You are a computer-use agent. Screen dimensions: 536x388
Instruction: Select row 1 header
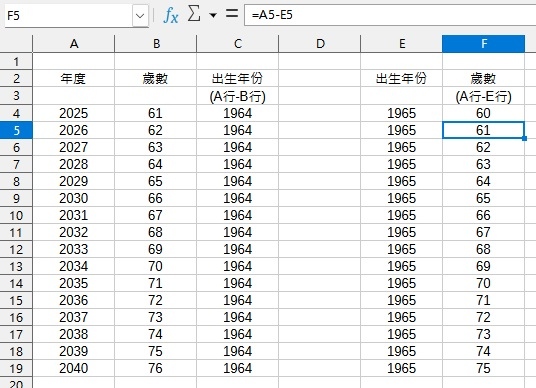(16, 62)
